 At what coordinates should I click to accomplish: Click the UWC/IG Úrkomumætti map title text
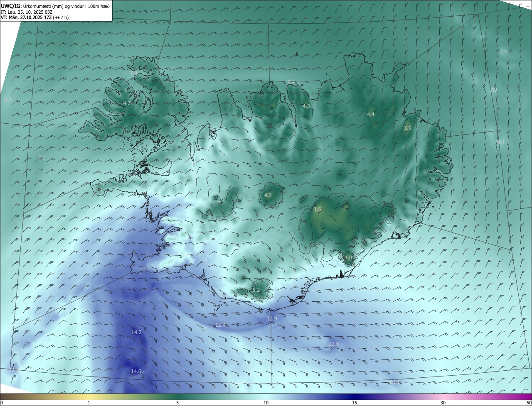(55, 6)
